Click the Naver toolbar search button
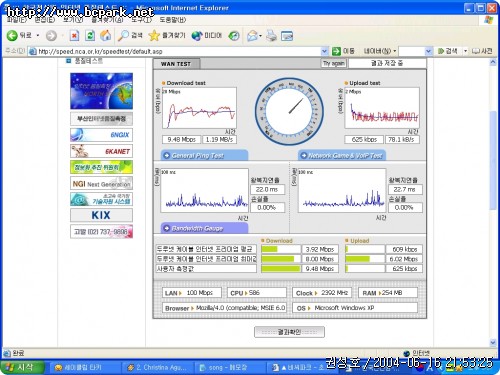Viewport: 500px width, 375px height. click(x=448, y=51)
